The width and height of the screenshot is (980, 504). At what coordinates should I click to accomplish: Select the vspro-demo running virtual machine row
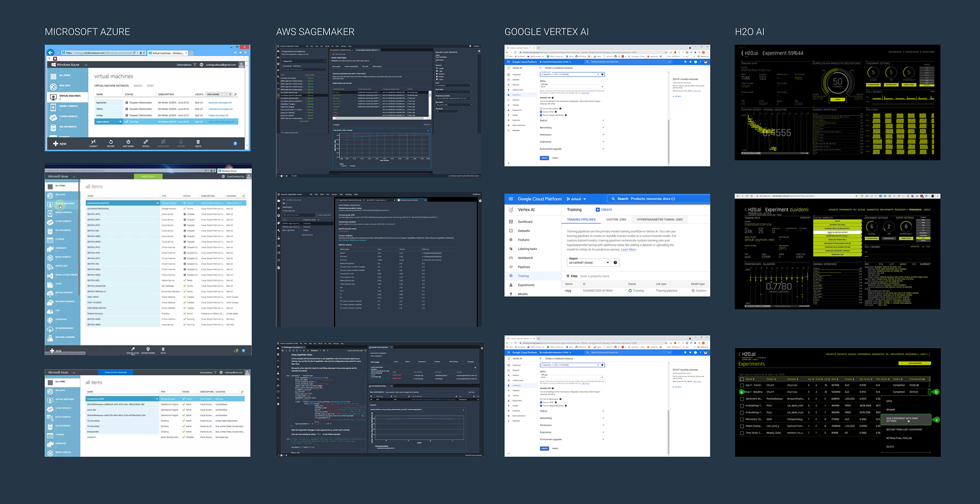click(166, 121)
